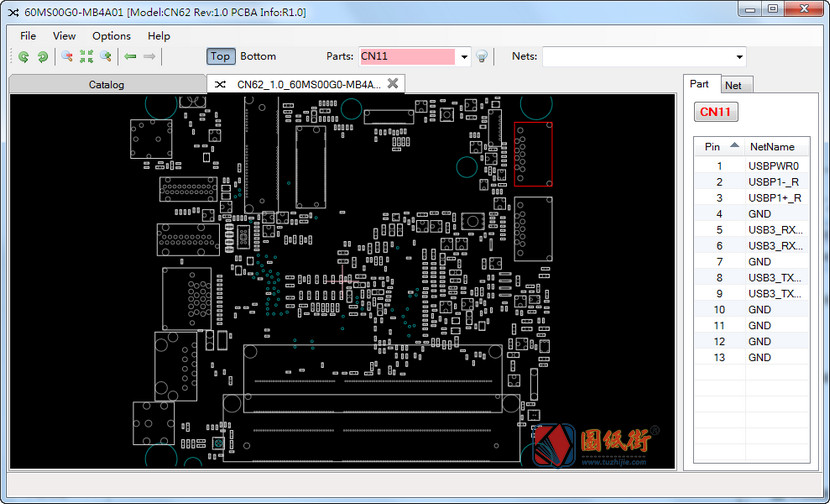Select the Part panel tab
830x504 pixels.
point(700,84)
